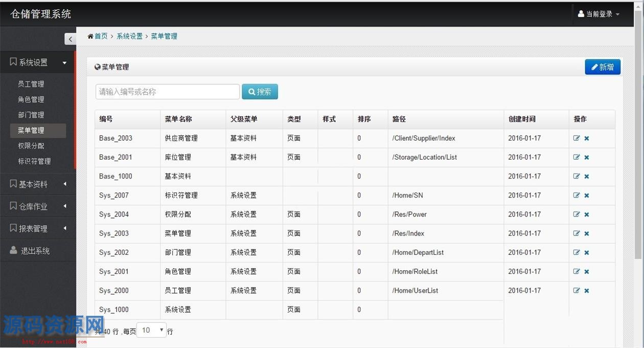The width and height of the screenshot is (644, 348).
Task: Delete the Sys_2004 权限分配 row
Action: click(587, 214)
